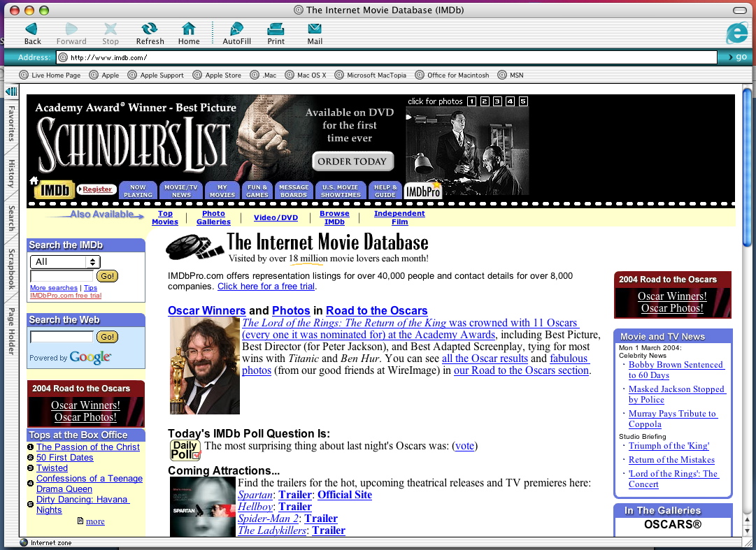Select the Help & Guide navigation tab
Image resolution: width=756 pixels, height=550 pixels.
[385, 191]
